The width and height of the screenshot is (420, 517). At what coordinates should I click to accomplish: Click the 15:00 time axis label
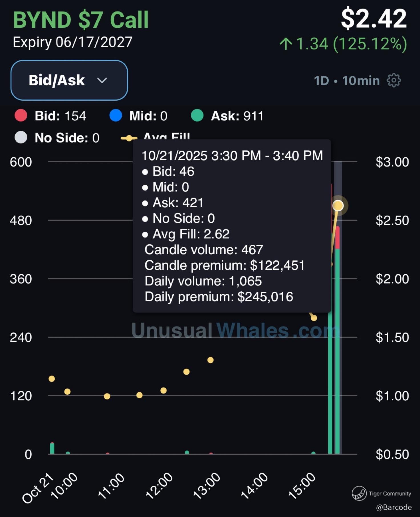(302, 485)
